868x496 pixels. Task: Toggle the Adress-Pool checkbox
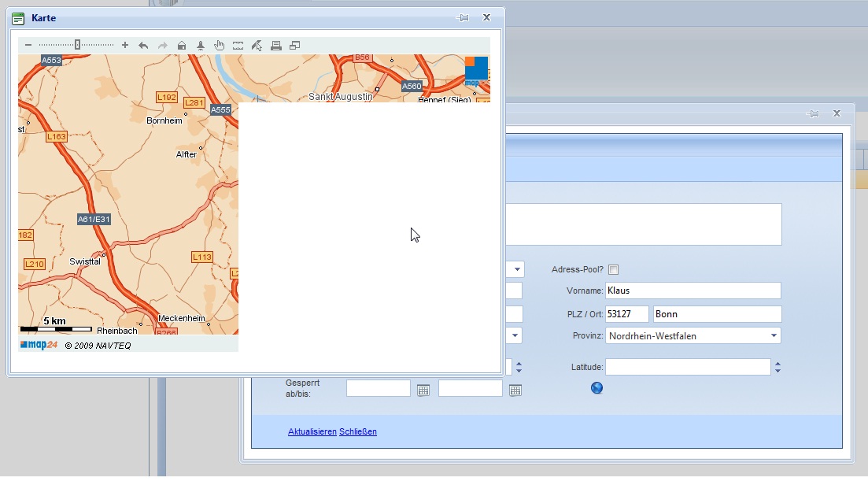coord(613,269)
